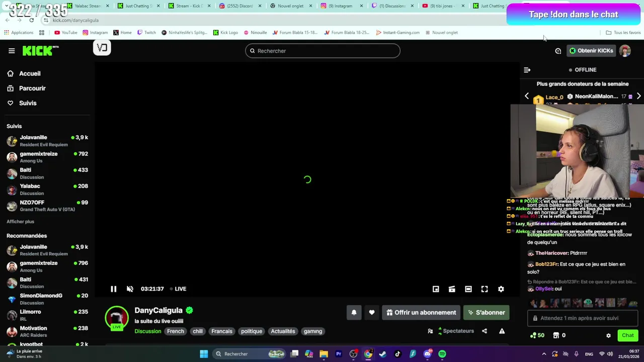Open the user profile avatar menu
The height and width of the screenshot is (362, 644).
[x=625, y=51]
